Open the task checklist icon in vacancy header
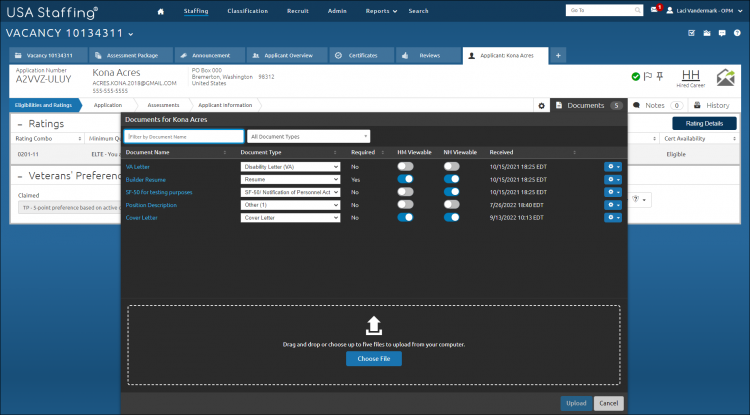The height and width of the screenshot is (415, 750). (691, 33)
